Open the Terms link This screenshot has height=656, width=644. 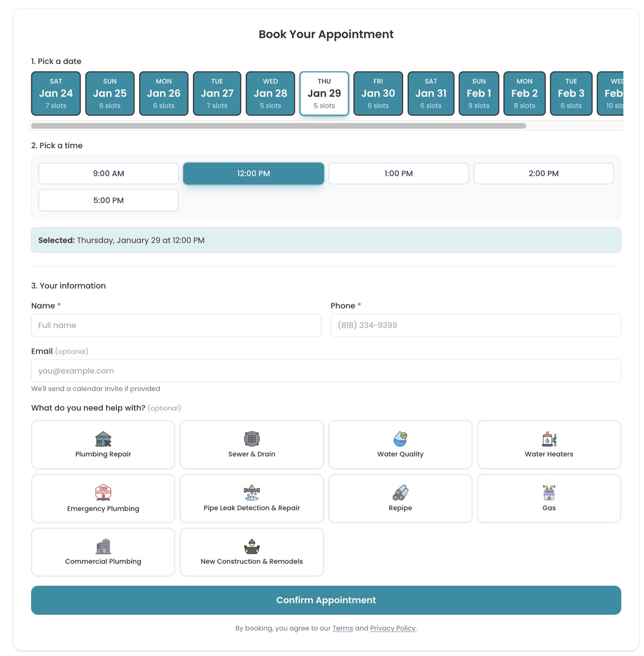343,628
